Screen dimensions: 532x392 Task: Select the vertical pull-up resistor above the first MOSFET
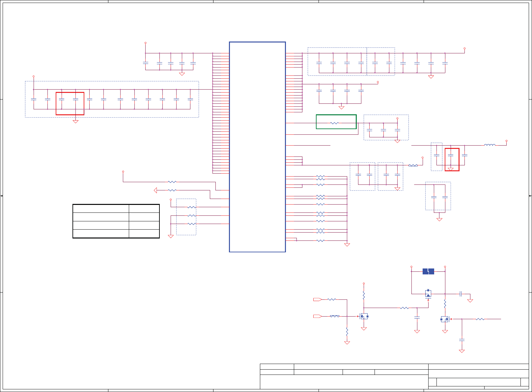click(x=364, y=295)
